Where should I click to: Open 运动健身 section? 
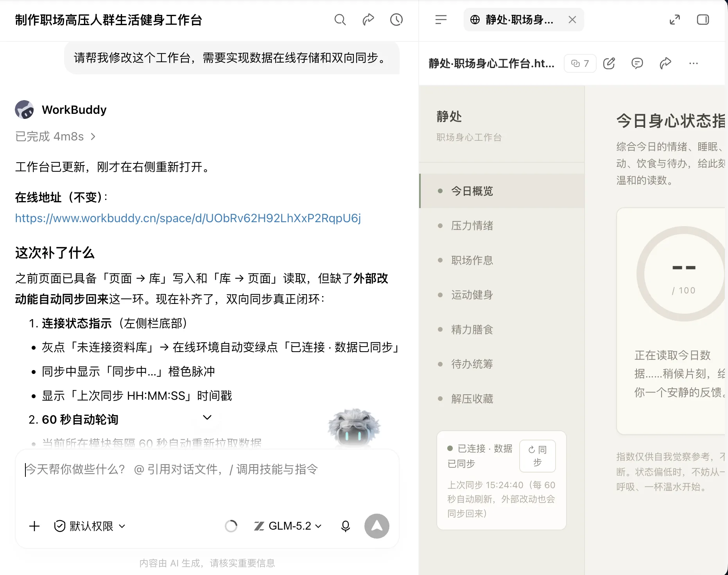click(502, 295)
